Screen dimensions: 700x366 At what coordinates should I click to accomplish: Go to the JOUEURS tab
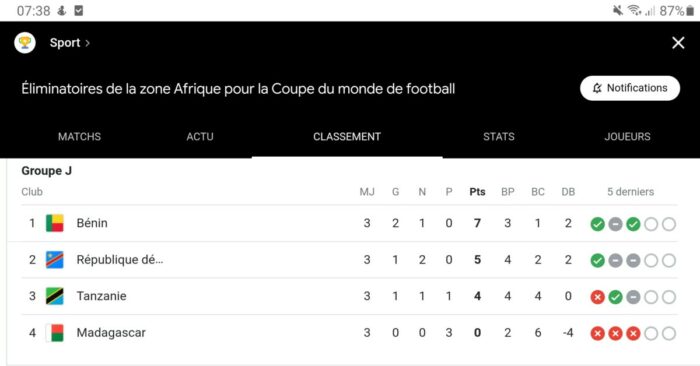(627, 137)
